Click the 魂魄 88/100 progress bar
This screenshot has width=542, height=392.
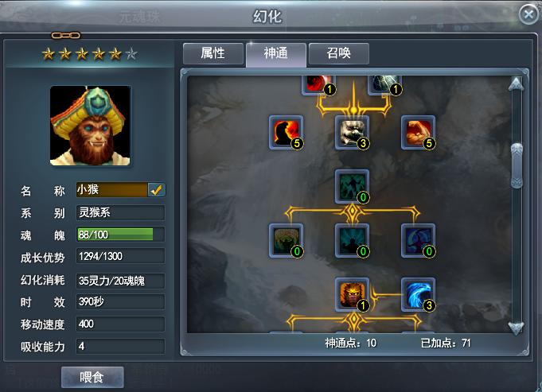coord(120,235)
